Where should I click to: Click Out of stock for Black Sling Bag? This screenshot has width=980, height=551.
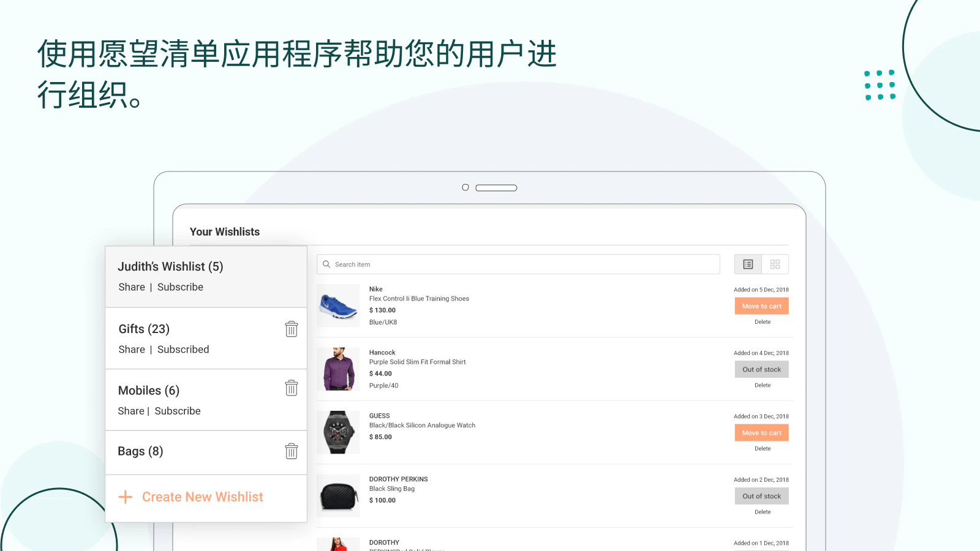pos(761,496)
